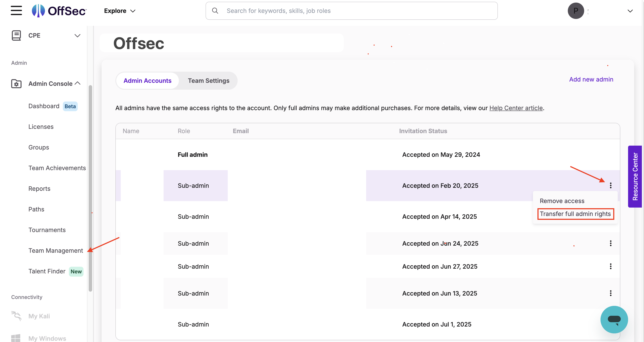Click the user avatar with letter P
The width and height of the screenshot is (644, 342).
(576, 11)
